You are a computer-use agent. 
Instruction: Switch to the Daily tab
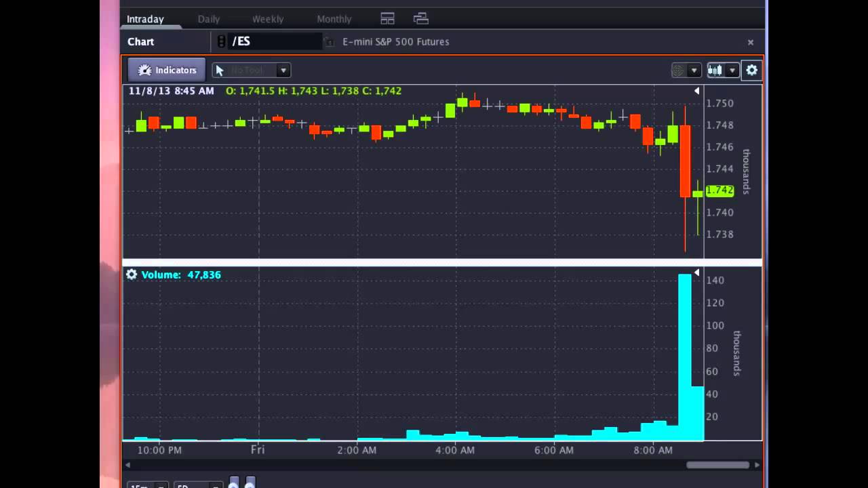click(209, 19)
